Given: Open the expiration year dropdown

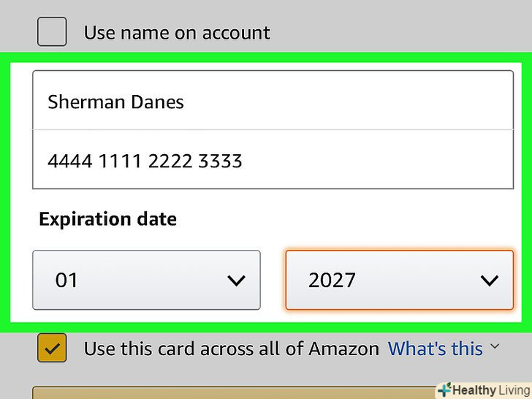Looking at the screenshot, I should (x=399, y=280).
